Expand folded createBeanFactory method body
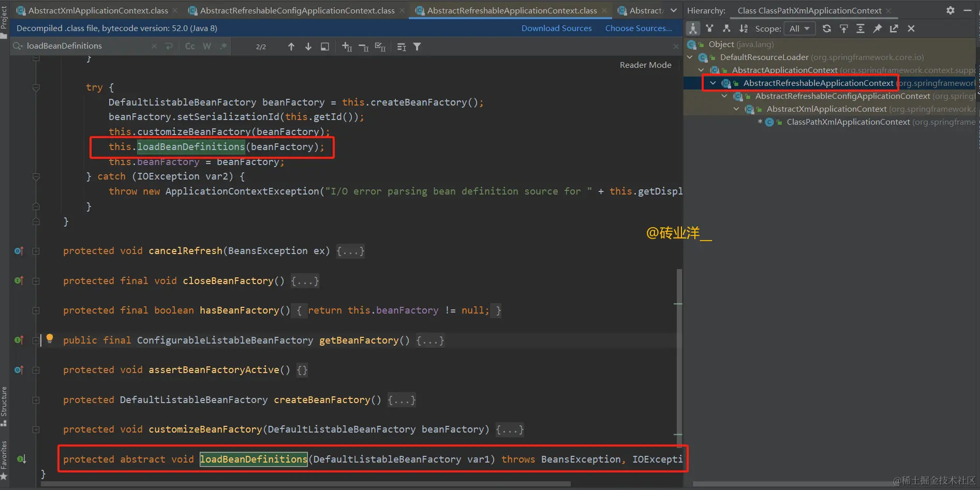 coord(402,400)
